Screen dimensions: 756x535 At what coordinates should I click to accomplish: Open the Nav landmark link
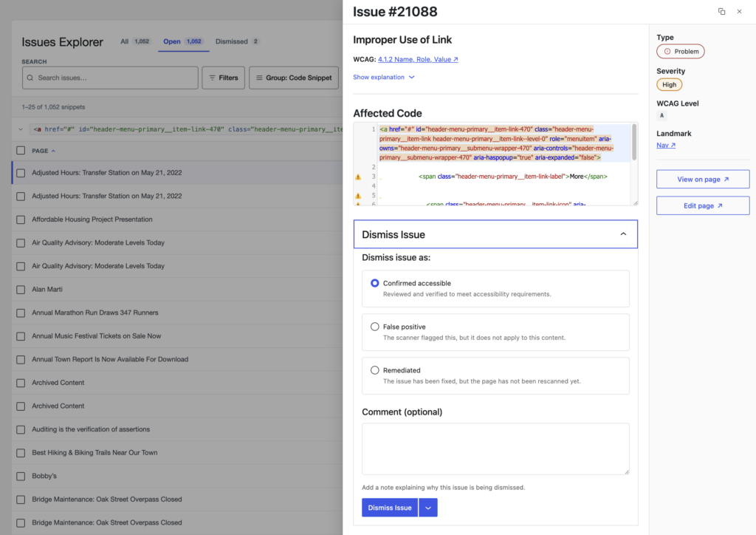pyautogui.click(x=666, y=146)
